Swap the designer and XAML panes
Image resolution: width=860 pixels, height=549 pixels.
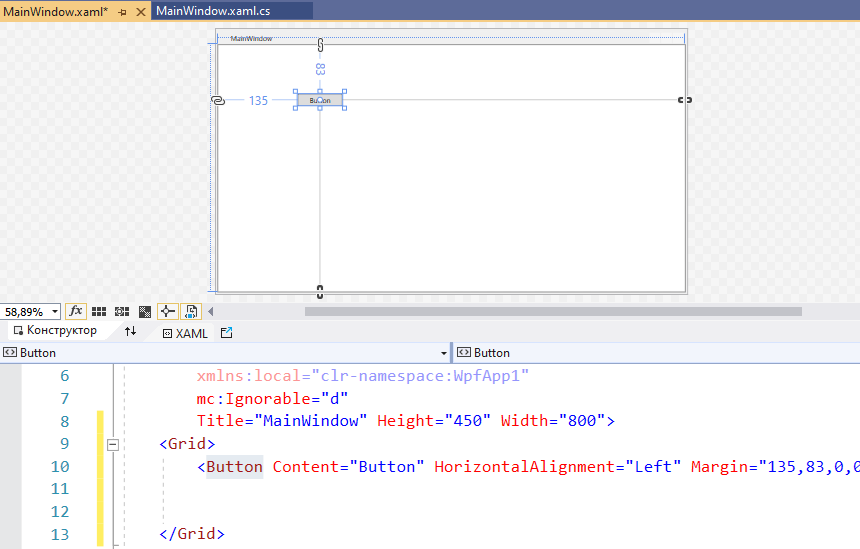(x=131, y=332)
